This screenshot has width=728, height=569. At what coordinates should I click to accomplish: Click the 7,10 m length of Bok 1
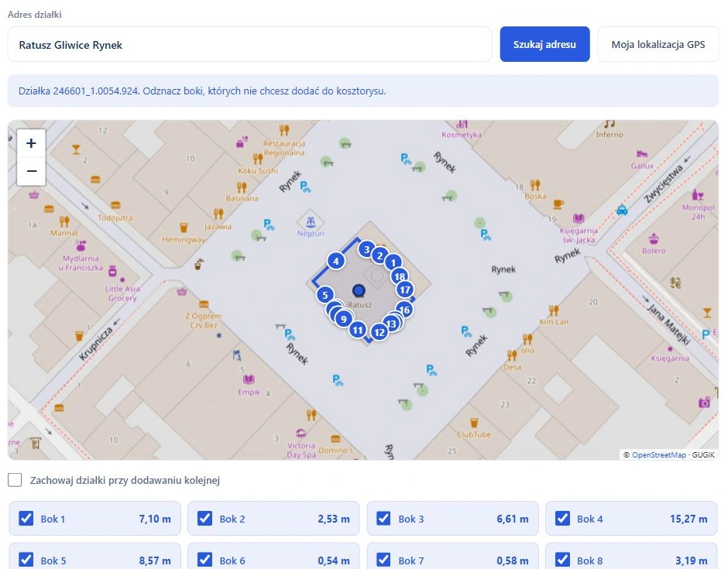click(x=155, y=519)
